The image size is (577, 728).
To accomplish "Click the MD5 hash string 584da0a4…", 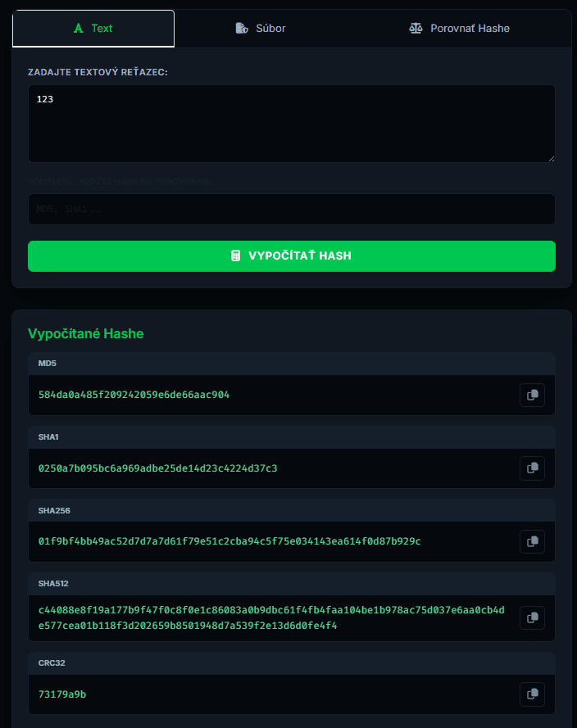I will (x=134, y=395).
